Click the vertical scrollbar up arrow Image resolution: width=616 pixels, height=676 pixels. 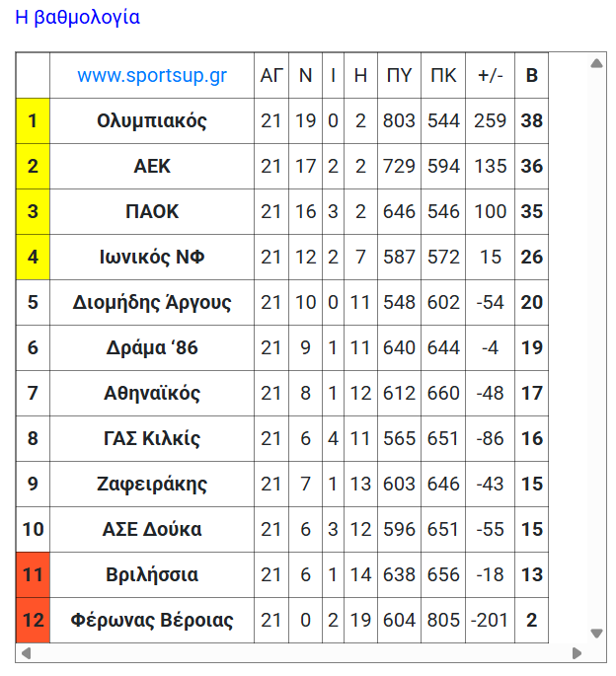(596, 64)
